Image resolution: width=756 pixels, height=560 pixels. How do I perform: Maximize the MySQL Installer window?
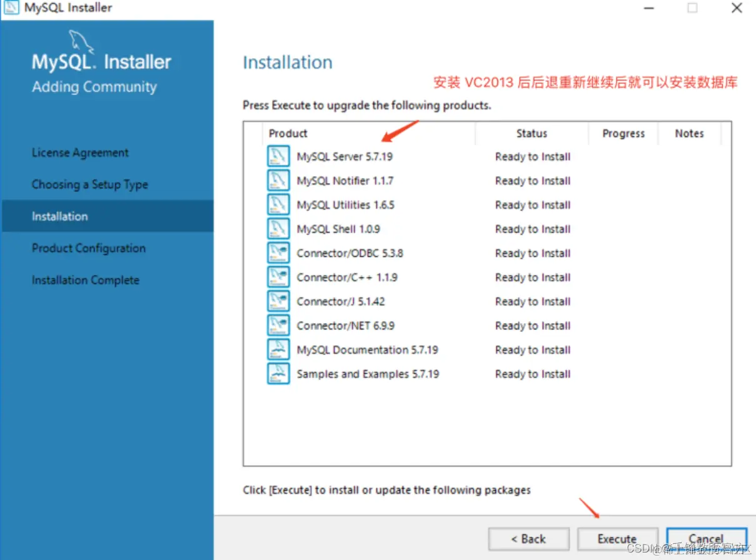(692, 8)
